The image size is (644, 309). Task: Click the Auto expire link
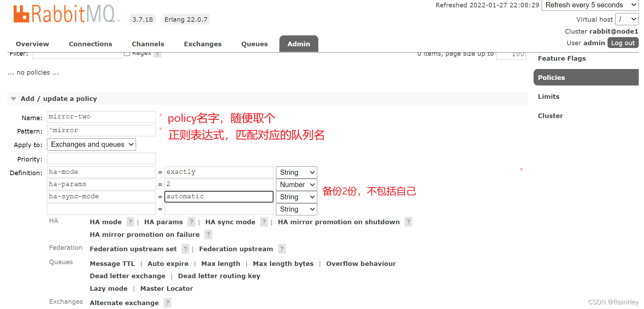point(168,263)
